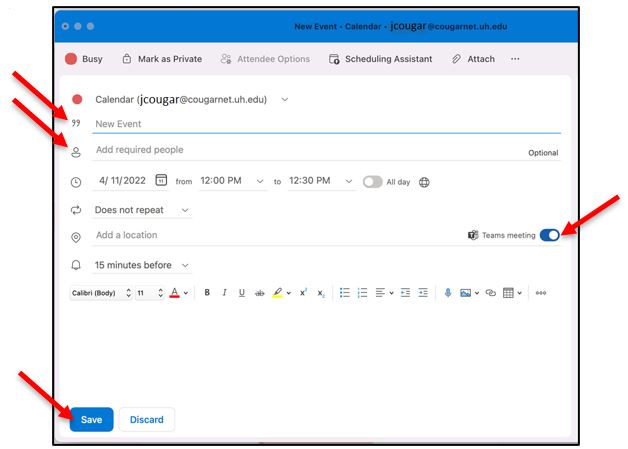Expand the Does not repeat dropdown
This screenshot has width=628, height=449.
tap(142, 210)
